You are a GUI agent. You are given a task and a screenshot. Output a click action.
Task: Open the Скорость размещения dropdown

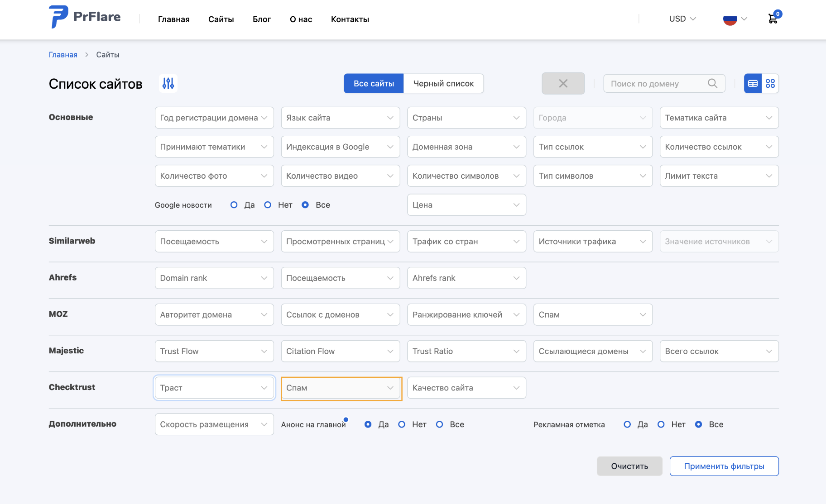pyautogui.click(x=214, y=424)
